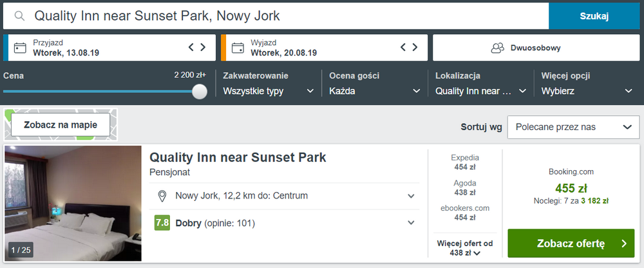Click the Agoda 438 zł offer
This screenshot has width=644, height=268.
[465, 187]
